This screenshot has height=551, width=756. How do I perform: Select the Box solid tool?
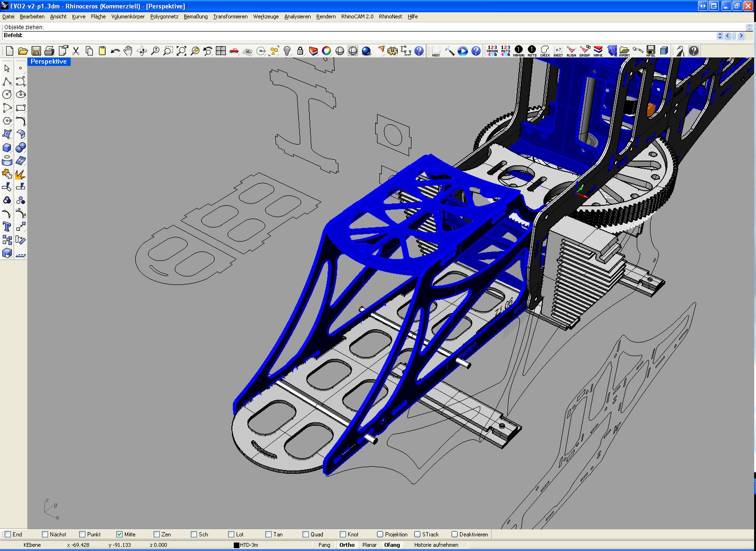tap(7, 147)
